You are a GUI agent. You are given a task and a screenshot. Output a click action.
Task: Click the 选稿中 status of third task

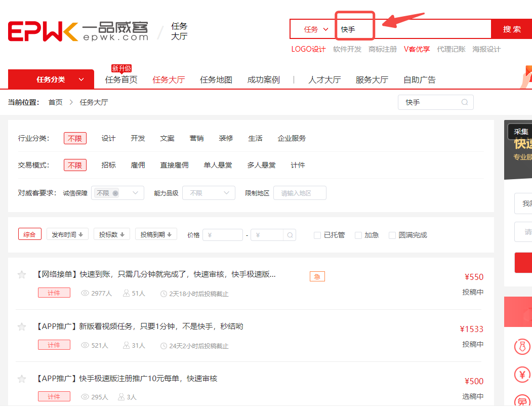click(473, 396)
